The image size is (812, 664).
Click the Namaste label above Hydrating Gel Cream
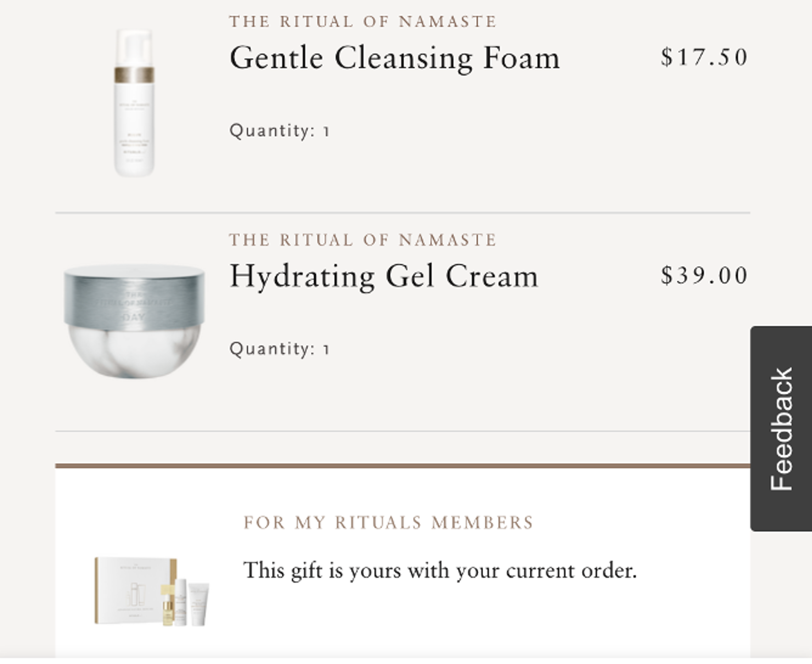point(363,240)
